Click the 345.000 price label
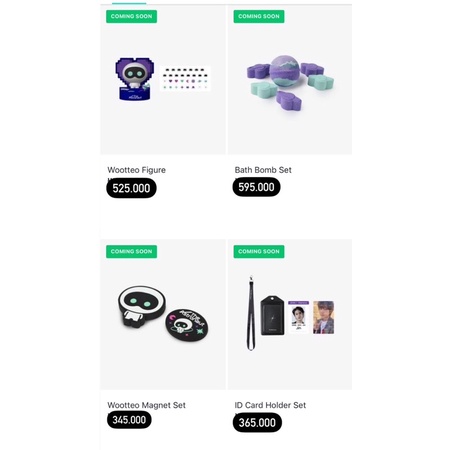This screenshot has width=450, height=450. click(x=129, y=420)
